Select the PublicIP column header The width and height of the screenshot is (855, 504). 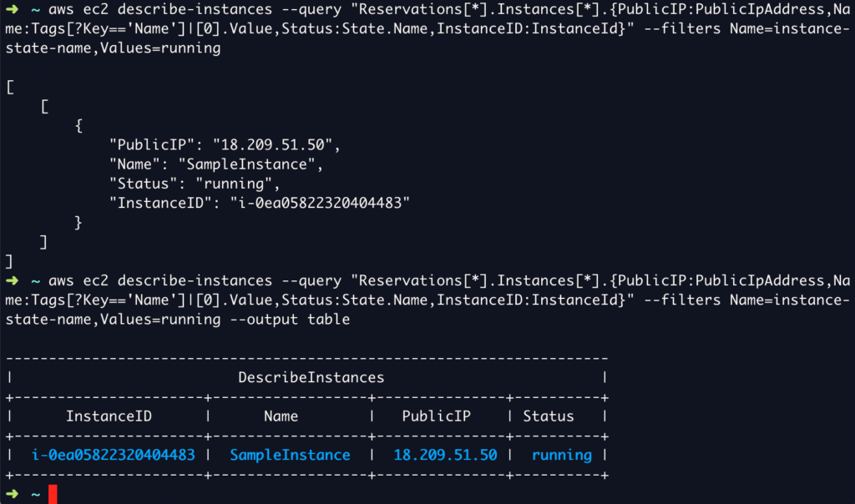(437, 416)
